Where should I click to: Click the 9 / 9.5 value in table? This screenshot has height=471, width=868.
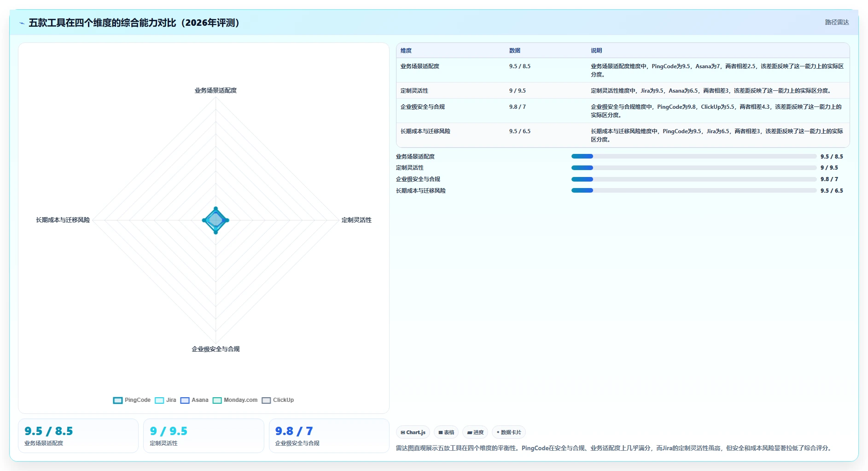point(518,91)
